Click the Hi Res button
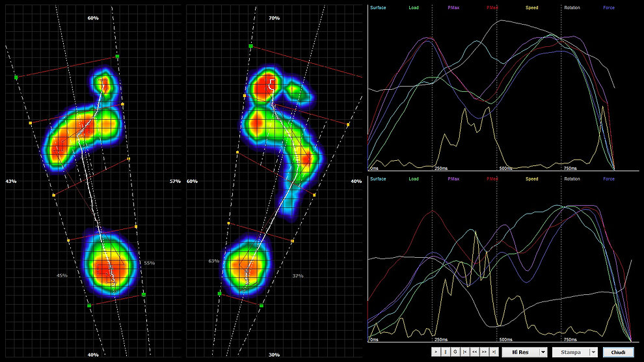644x362 pixels. pyautogui.click(x=520, y=352)
